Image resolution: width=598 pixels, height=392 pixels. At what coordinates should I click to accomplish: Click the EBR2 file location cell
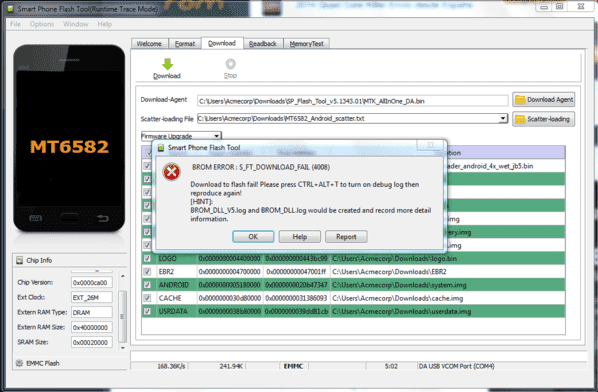447,272
